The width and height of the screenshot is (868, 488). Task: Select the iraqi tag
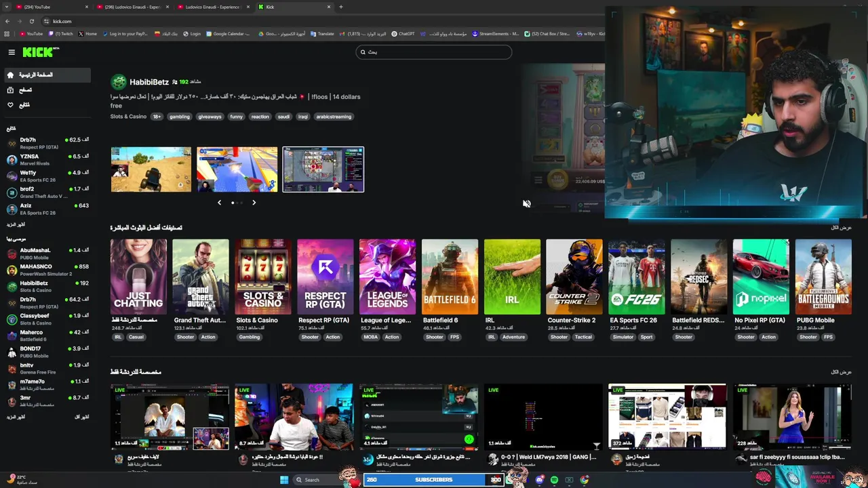pos(302,117)
